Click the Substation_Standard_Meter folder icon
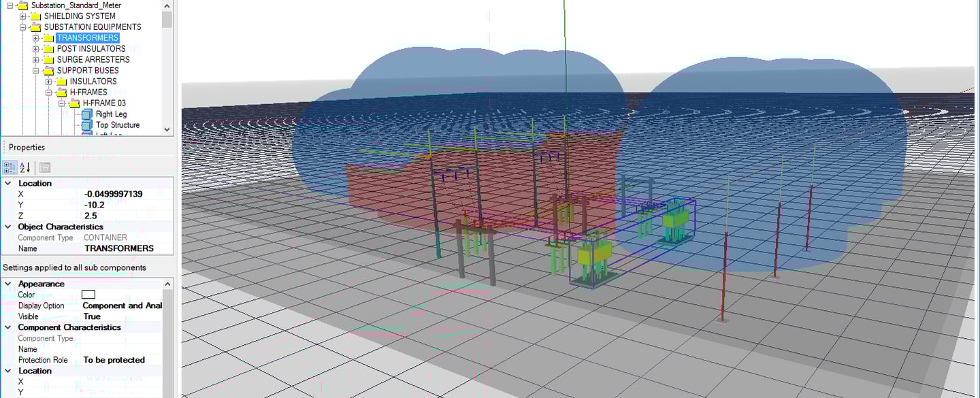This screenshot has height=398, width=980. pos(23,5)
